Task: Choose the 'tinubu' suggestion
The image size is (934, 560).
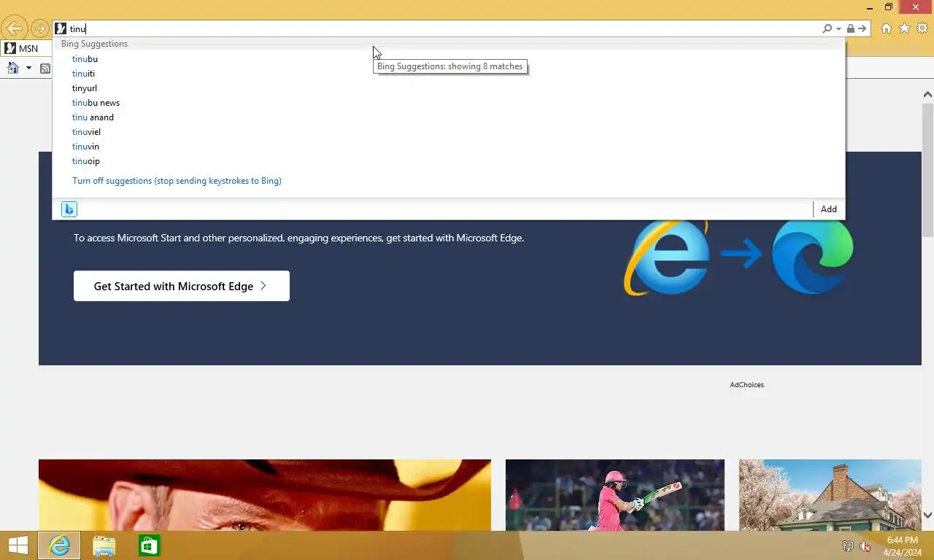Action: [x=85, y=59]
